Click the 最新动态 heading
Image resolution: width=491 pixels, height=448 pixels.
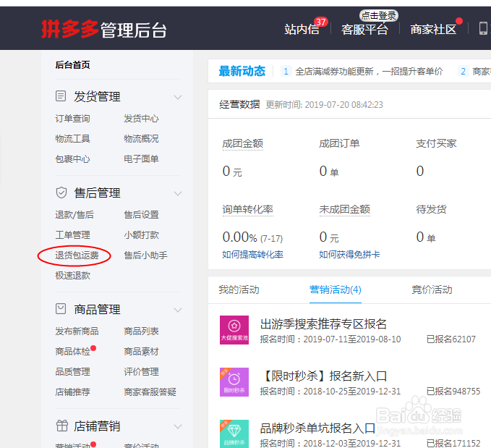pos(242,71)
